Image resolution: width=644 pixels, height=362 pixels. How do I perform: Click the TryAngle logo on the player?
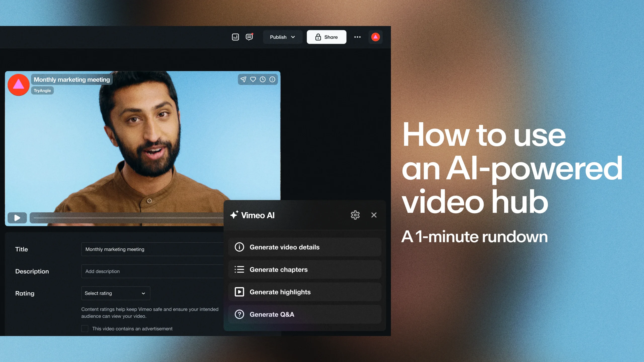[x=18, y=85]
